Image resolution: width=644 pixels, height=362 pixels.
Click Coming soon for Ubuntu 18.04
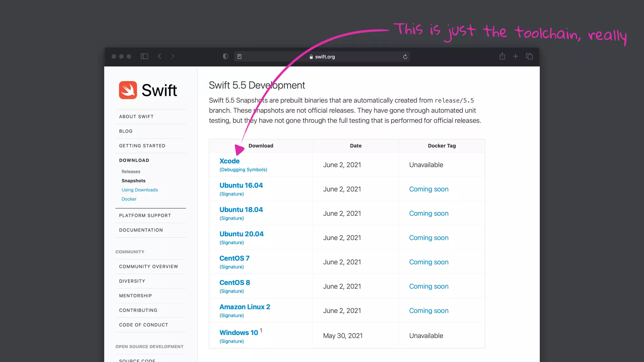tap(429, 213)
